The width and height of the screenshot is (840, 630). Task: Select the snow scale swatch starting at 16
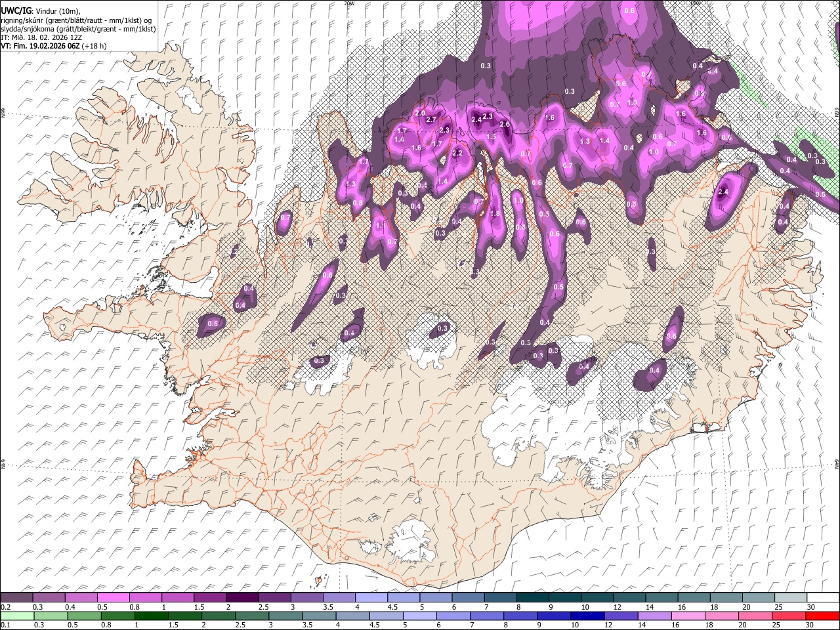(694, 597)
